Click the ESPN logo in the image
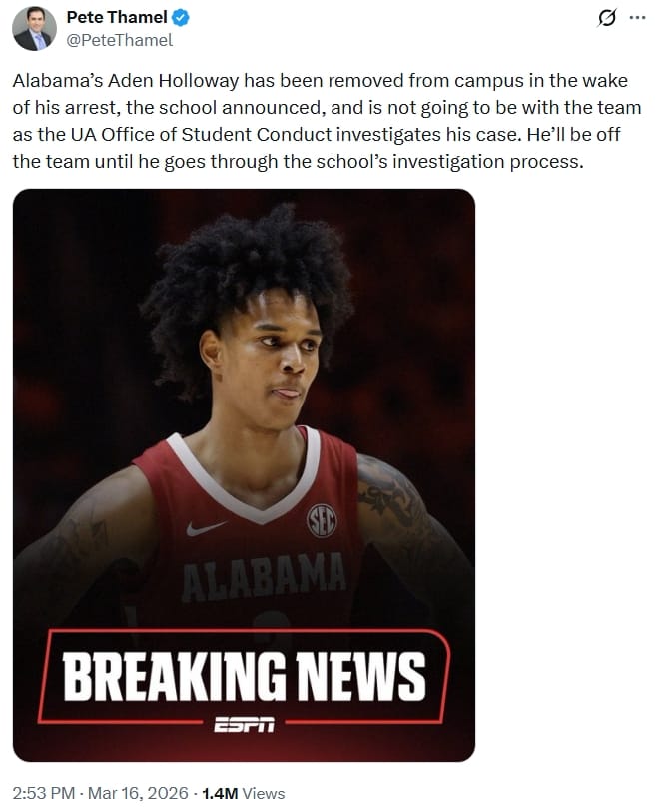Screen dimensions: 666x812 pyautogui.click(x=245, y=725)
